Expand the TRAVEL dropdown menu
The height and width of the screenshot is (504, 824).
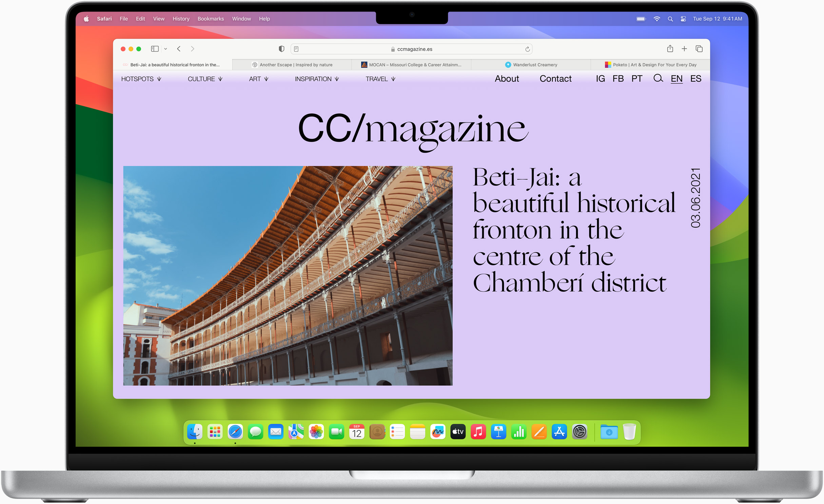[381, 79]
